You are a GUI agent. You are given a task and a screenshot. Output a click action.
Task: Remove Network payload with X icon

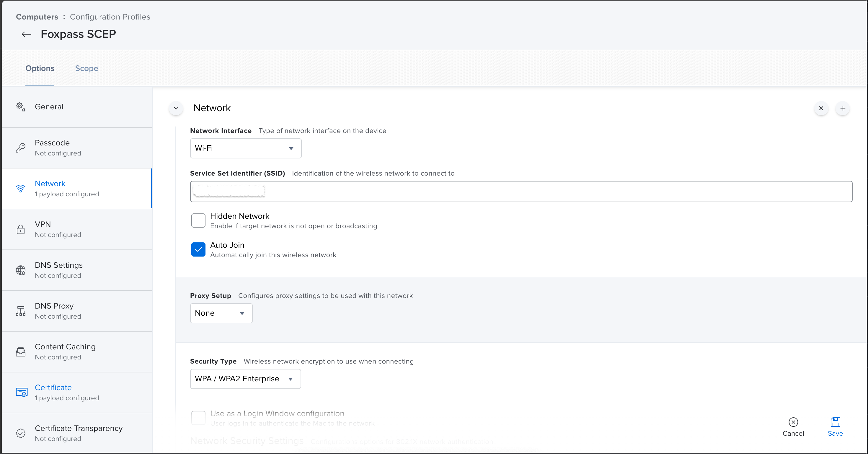pyautogui.click(x=821, y=108)
